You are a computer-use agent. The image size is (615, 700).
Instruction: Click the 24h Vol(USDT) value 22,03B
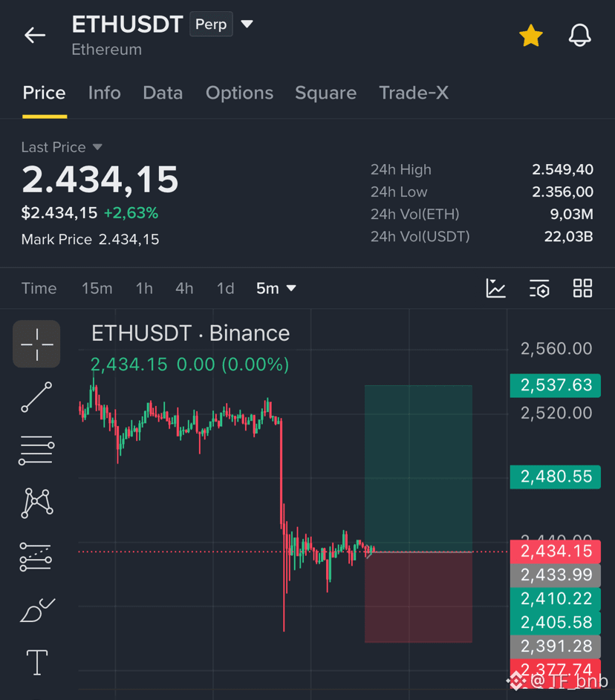568,237
